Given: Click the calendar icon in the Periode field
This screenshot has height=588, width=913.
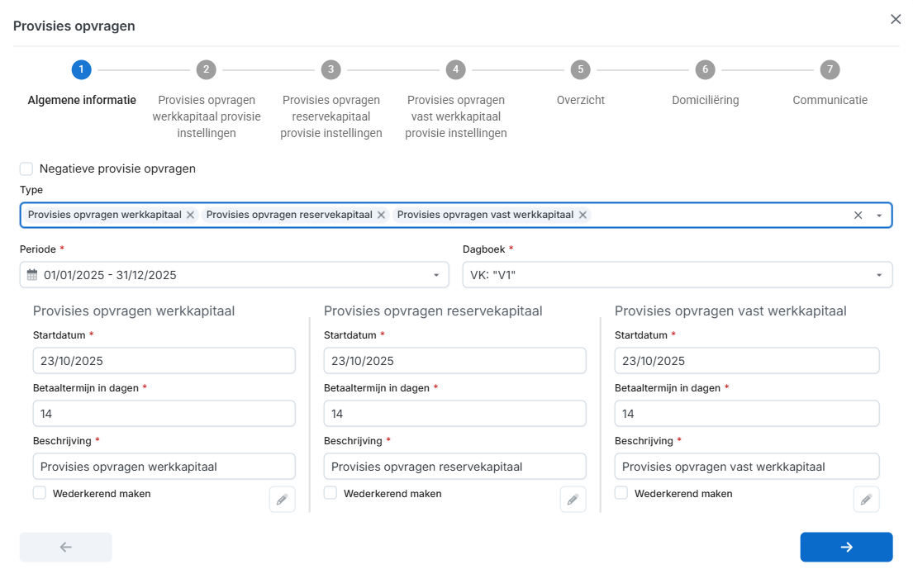Looking at the screenshot, I should 32,275.
